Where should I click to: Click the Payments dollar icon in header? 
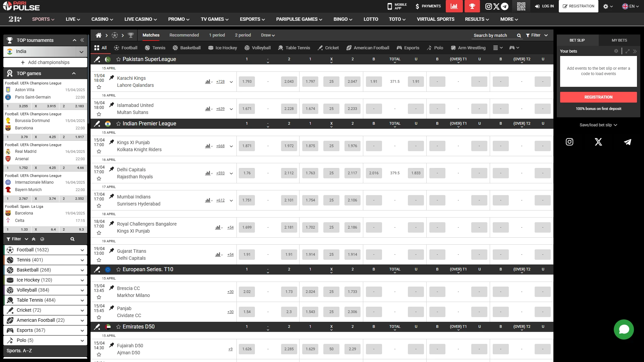417,6
